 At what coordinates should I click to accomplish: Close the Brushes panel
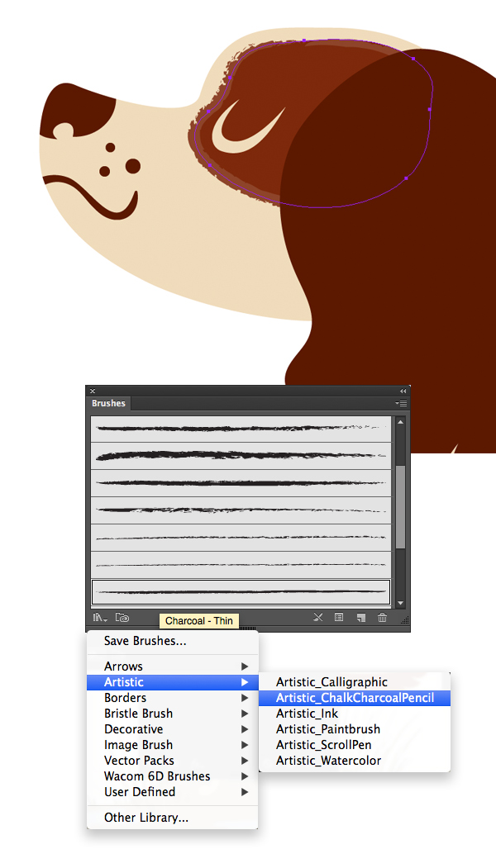pos(93,391)
